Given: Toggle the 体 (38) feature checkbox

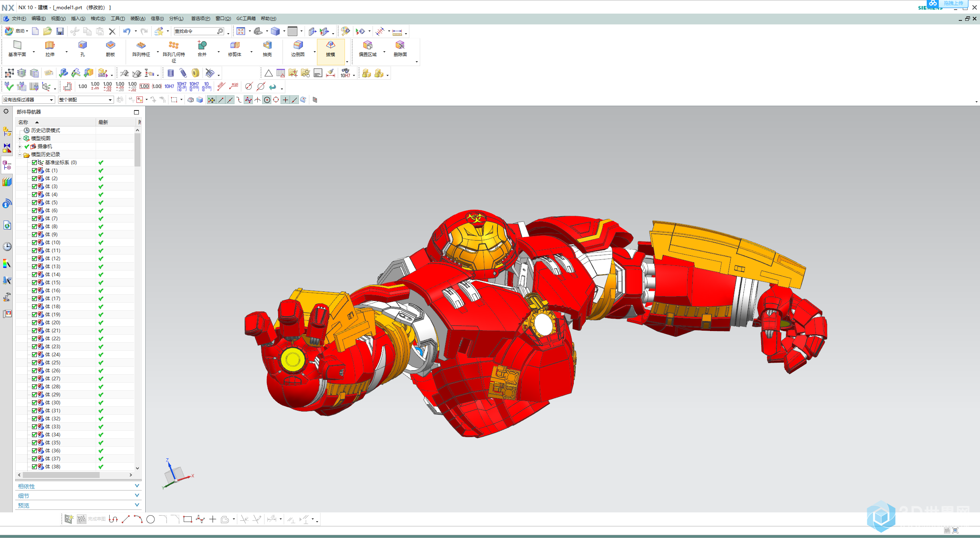Looking at the screenshot, I should point(34,467).
